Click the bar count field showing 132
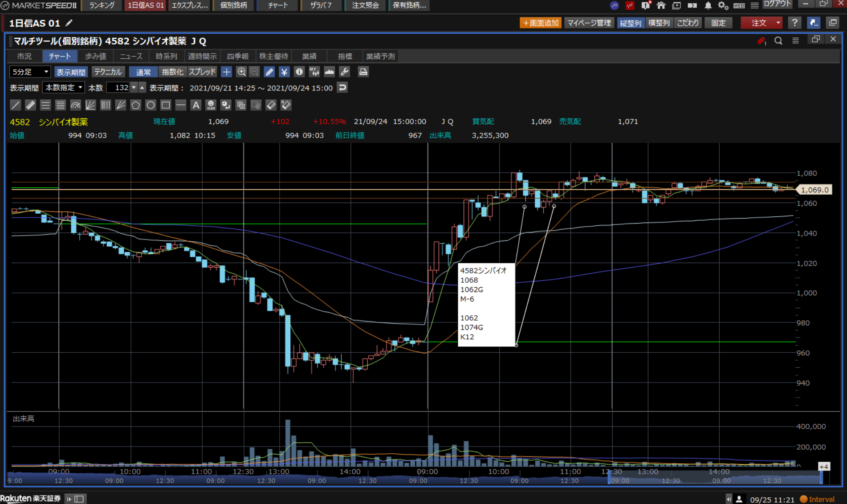This screenshot has width=847, height=504. coord(118,88)
